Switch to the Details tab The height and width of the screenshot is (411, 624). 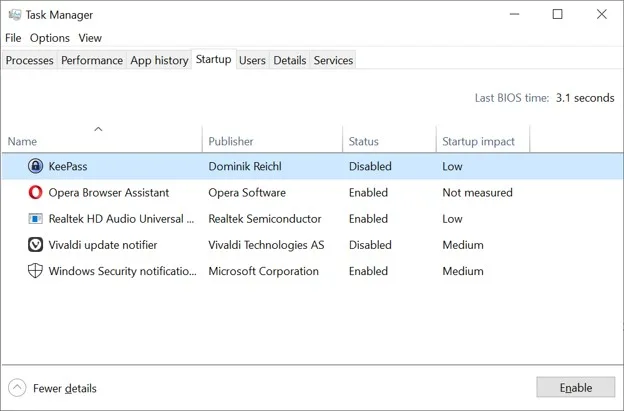click(290, 60)
